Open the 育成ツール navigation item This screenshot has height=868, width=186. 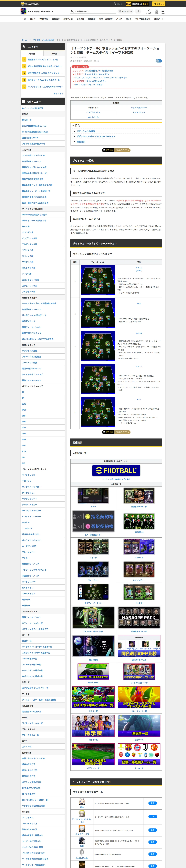click(x=159, y=19)
